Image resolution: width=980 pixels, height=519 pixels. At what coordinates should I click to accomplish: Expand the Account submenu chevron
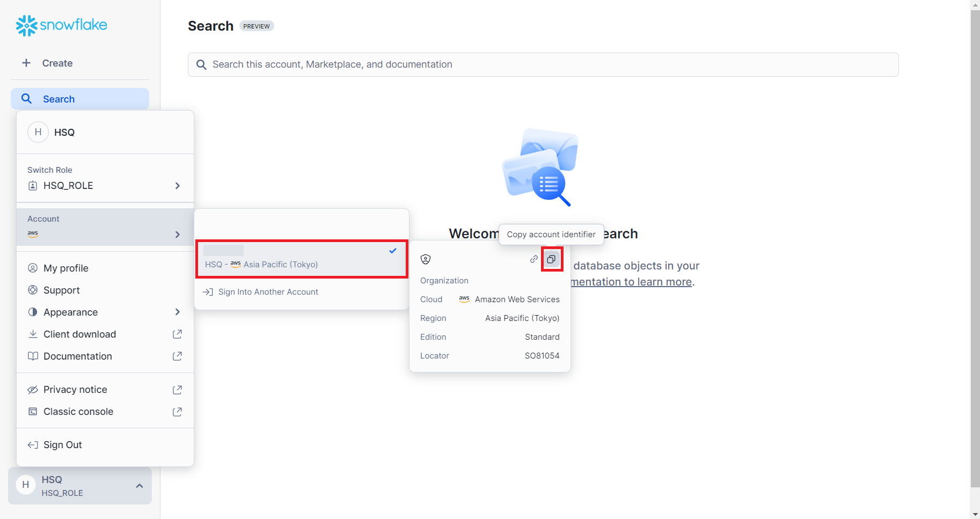[177, 235]
